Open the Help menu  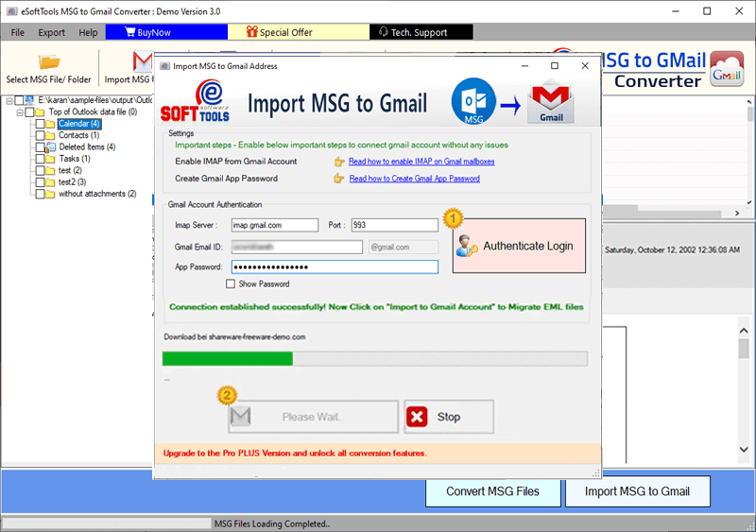tap(88, 32)
